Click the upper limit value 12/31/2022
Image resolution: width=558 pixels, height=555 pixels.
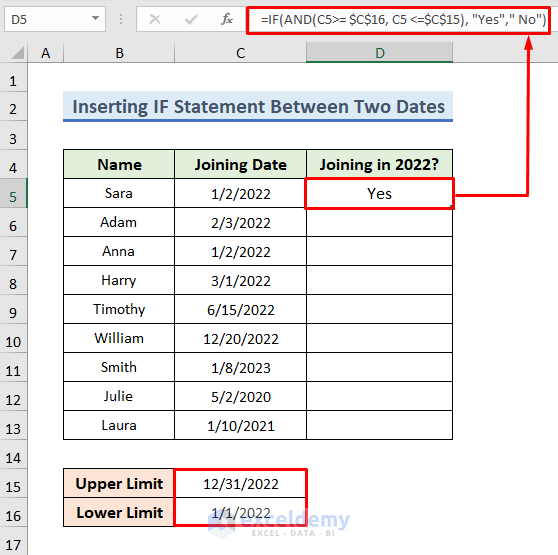241,484
